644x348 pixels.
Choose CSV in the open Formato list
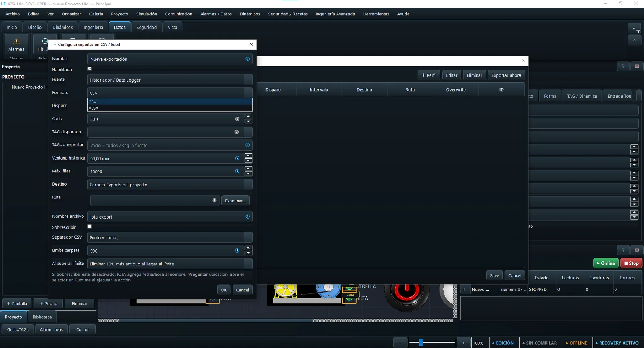pyautogui.click(x=170, y=102)
